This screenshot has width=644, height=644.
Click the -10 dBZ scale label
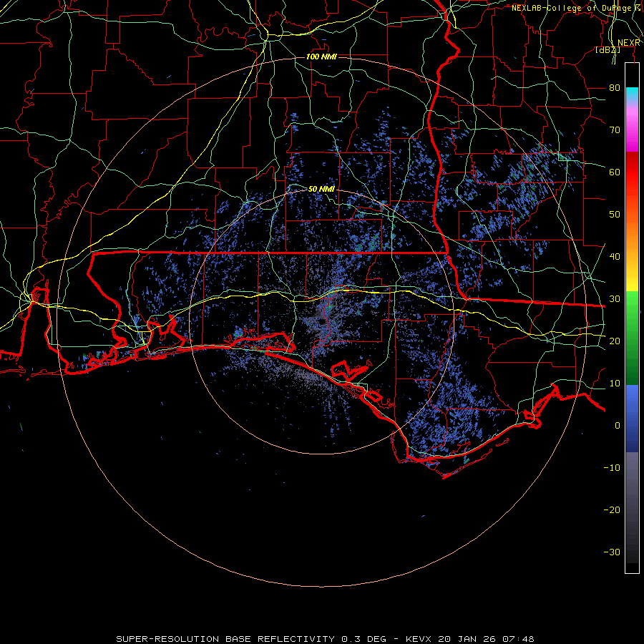[612, 468]
